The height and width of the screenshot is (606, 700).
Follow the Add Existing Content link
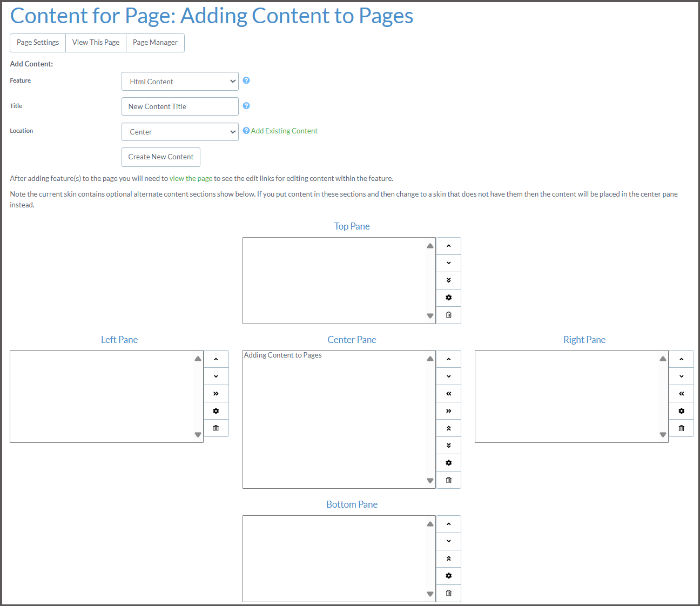(284, 131)
